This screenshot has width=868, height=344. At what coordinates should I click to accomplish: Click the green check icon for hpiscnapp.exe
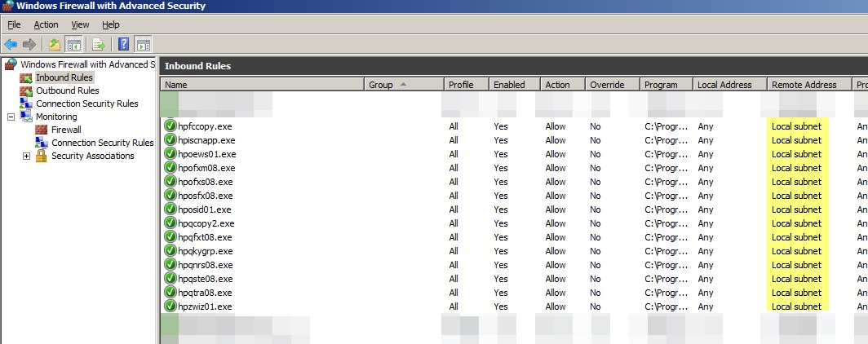(170, 140)
